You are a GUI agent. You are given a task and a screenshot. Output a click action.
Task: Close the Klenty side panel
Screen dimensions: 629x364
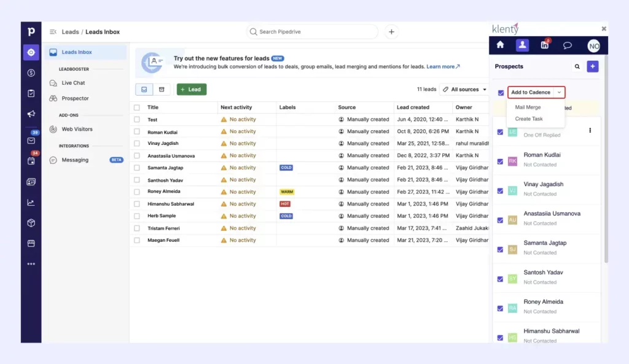[x=604, y=29]
